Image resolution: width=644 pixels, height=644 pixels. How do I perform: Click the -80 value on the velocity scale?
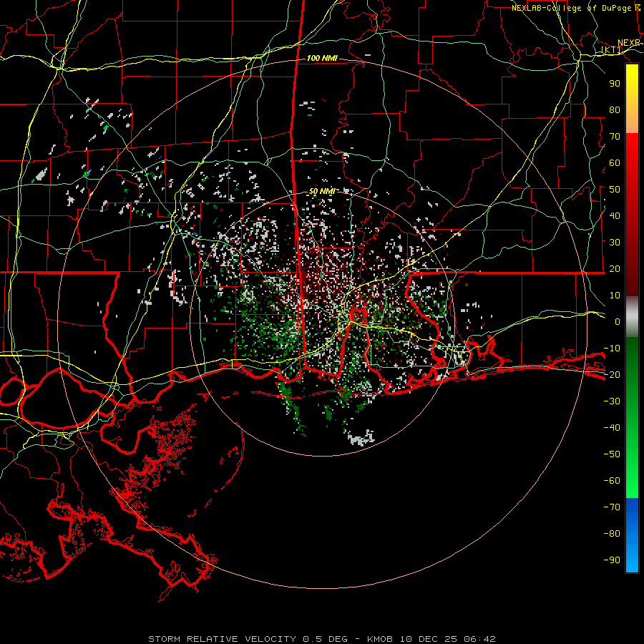point(612,534)
